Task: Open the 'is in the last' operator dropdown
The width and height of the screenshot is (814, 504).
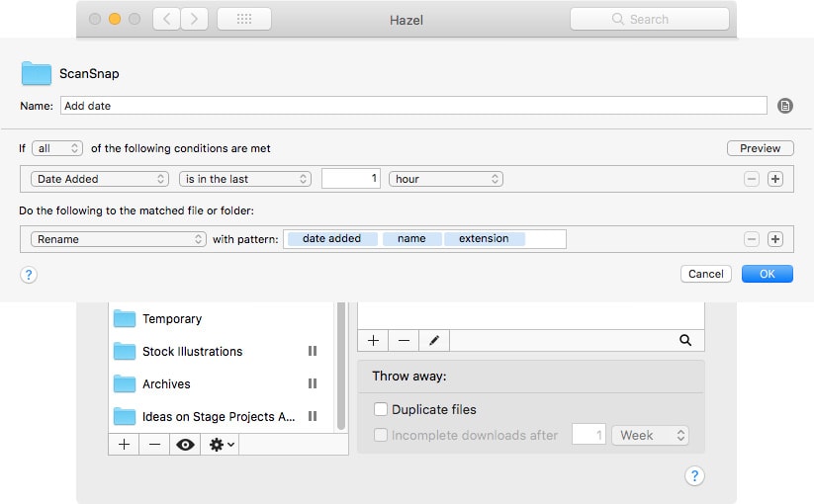Action: 245,179
